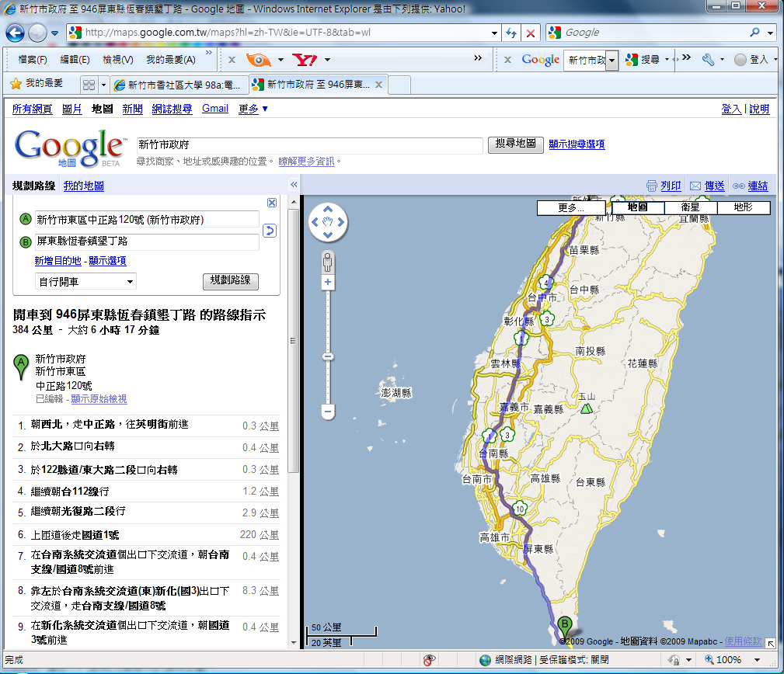Click the popup blocker icon in status bar
The width and height of the screenshot is (784, 674).
pos(429,660)
